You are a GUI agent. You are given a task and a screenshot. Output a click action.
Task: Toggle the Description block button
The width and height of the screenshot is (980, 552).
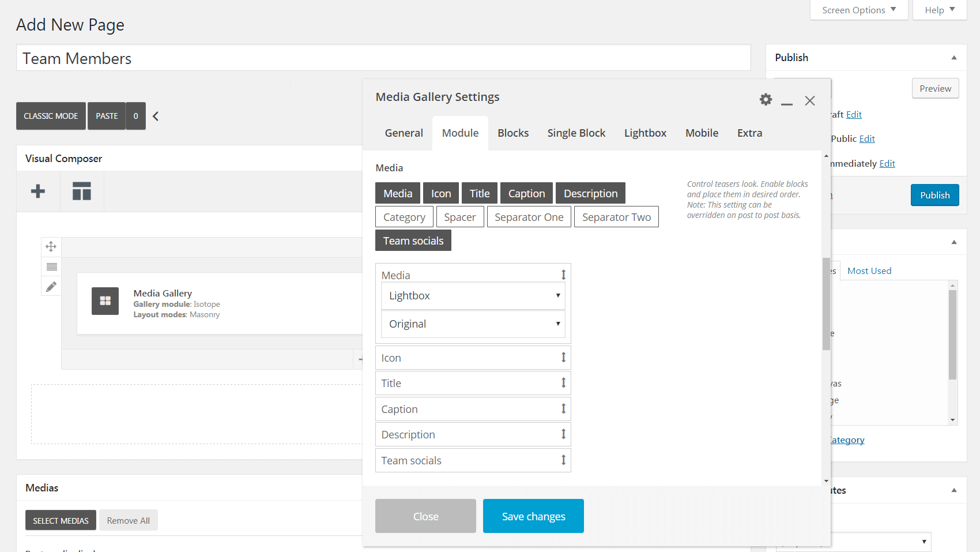590,193
